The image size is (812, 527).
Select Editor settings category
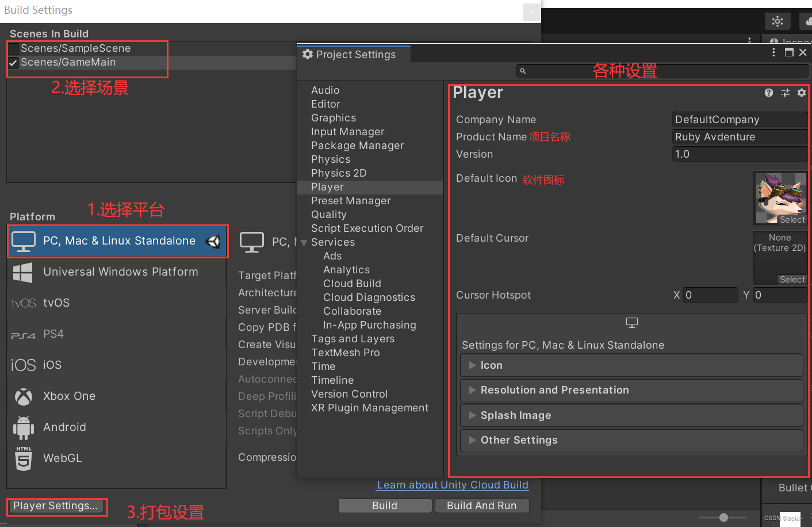click(325, 104)
